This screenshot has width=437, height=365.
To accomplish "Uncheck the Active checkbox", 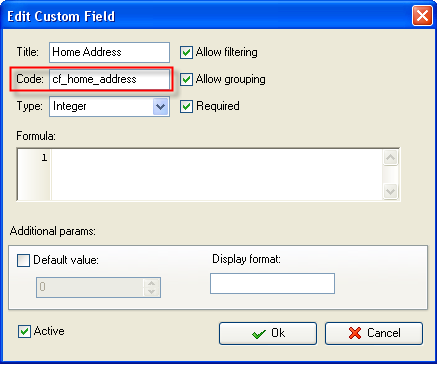I will tap(24, 332).
